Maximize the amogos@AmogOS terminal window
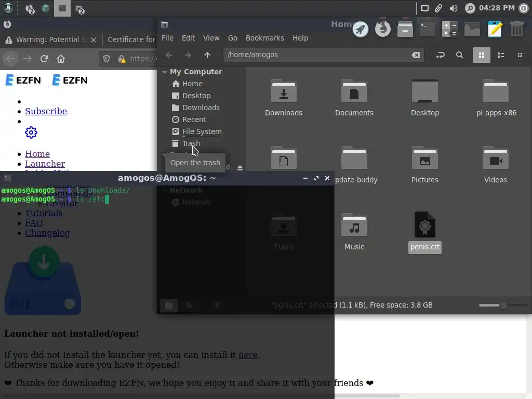 tap(316, 178)
